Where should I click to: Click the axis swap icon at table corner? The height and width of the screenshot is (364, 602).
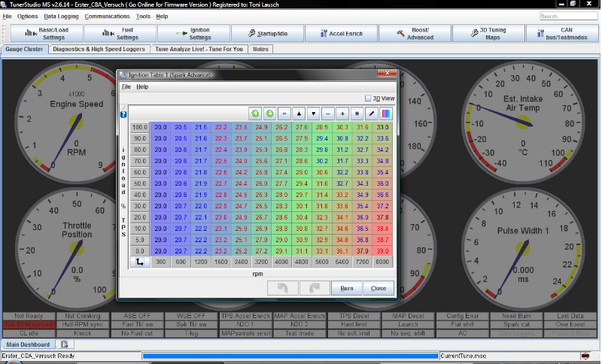(x=139, y=262)
